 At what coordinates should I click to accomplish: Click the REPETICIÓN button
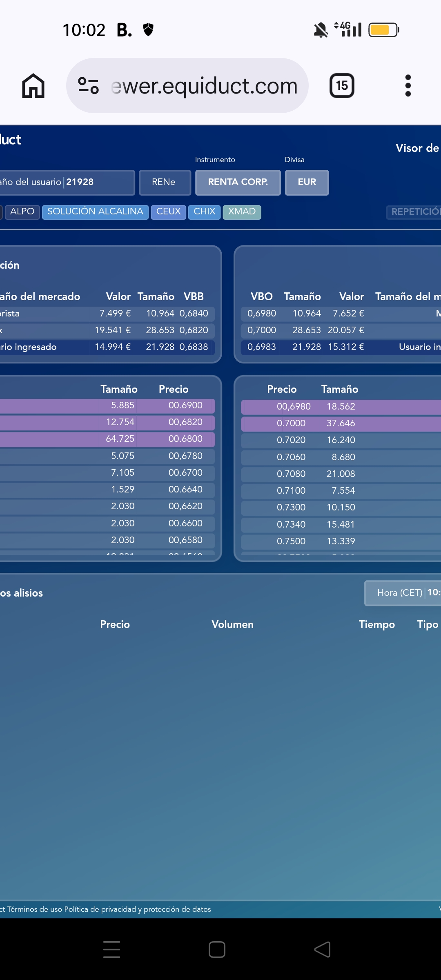tap(413, 212)
